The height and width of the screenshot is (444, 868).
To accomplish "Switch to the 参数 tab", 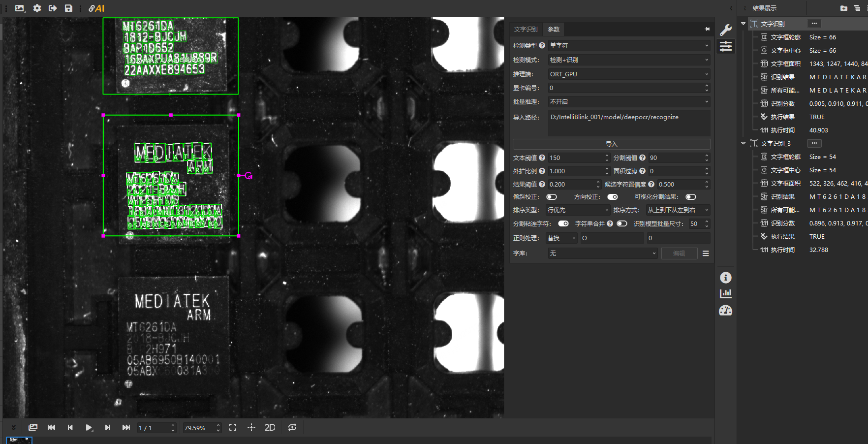I will [554, 30].
